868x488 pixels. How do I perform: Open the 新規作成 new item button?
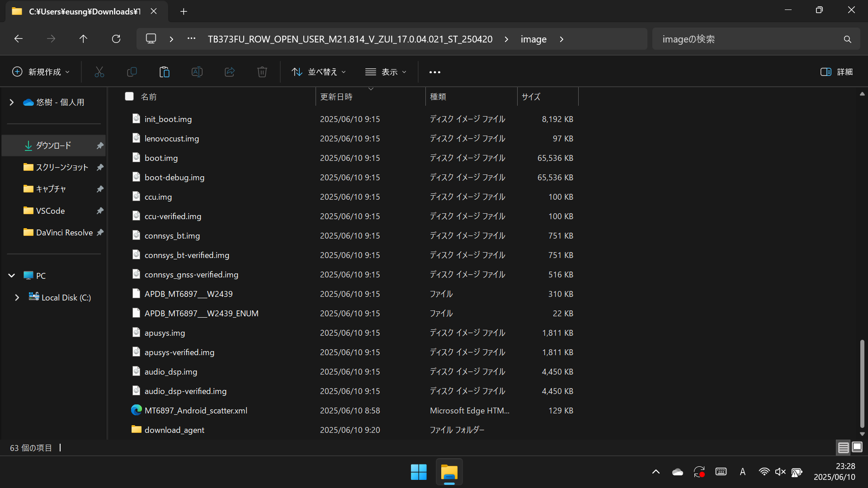[x=41, y=72]
